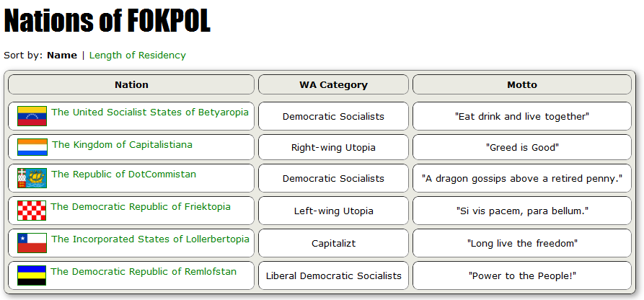The image size is (644, 300).
Task: Click the Motto column header
Action: (522, 84)
